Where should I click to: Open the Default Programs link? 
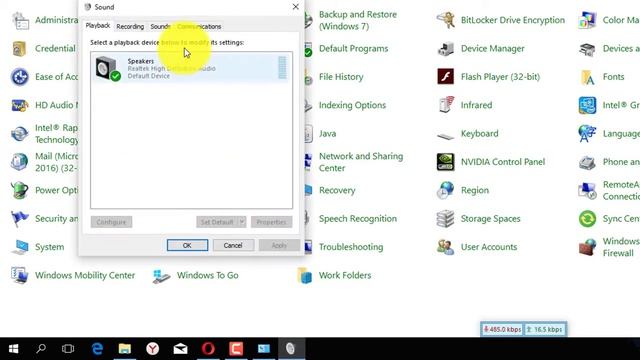[x=353, y=49]
